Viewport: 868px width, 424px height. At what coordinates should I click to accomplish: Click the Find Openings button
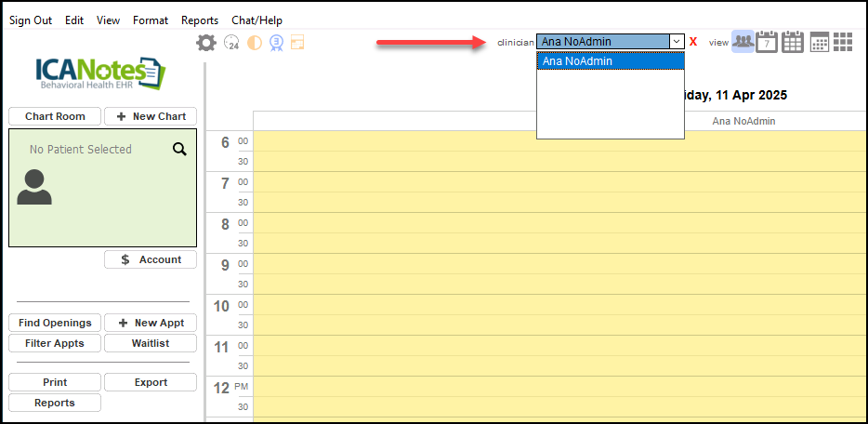tap(55, 323)
